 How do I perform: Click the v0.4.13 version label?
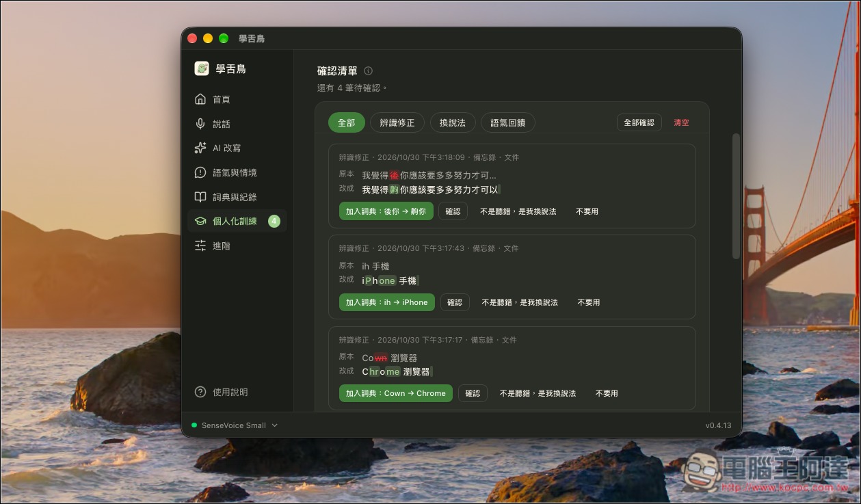click(718, 425)
